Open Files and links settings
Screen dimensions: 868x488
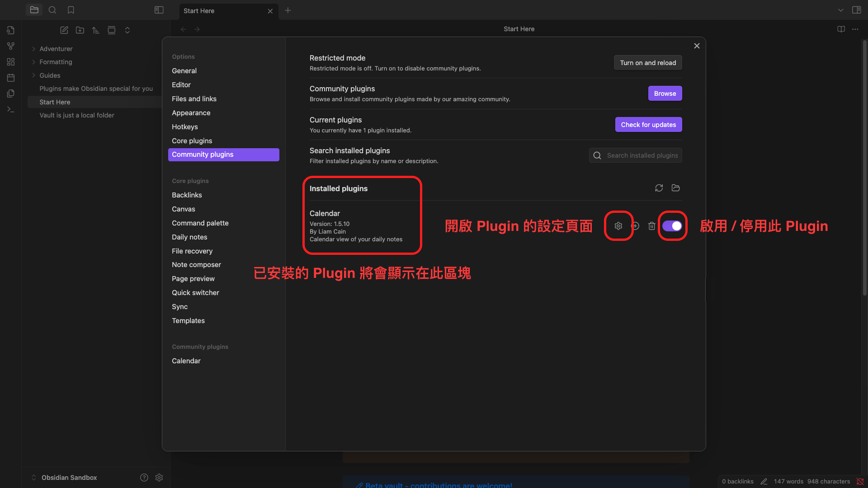click(x=224, y=99)
